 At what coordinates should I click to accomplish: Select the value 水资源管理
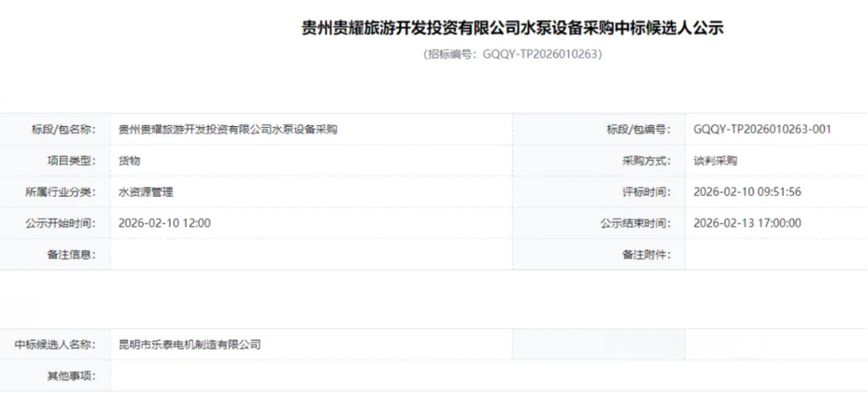point(146,192)
